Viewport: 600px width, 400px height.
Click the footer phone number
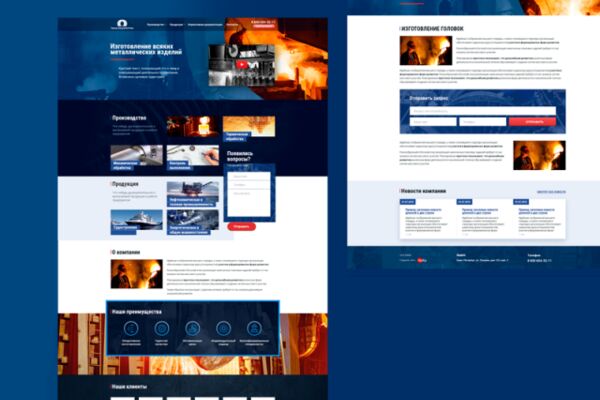539,261
